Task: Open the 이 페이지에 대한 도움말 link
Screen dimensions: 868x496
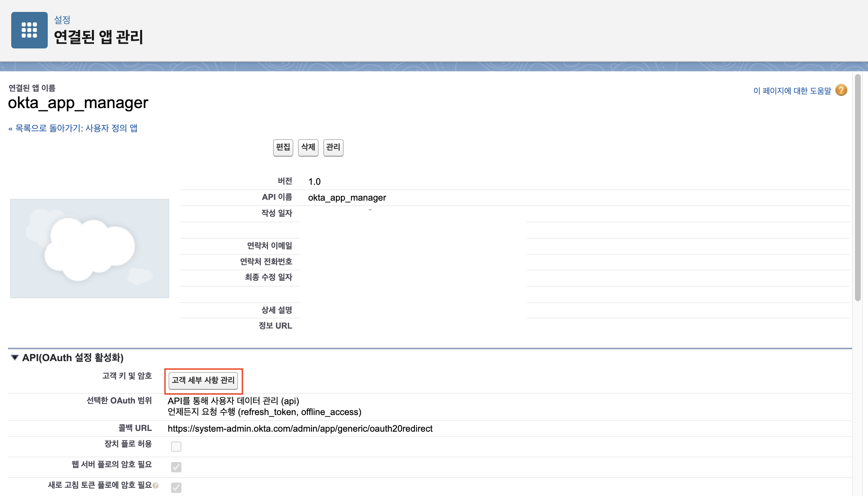Action: pyautogui.click(x=792, y=91)
